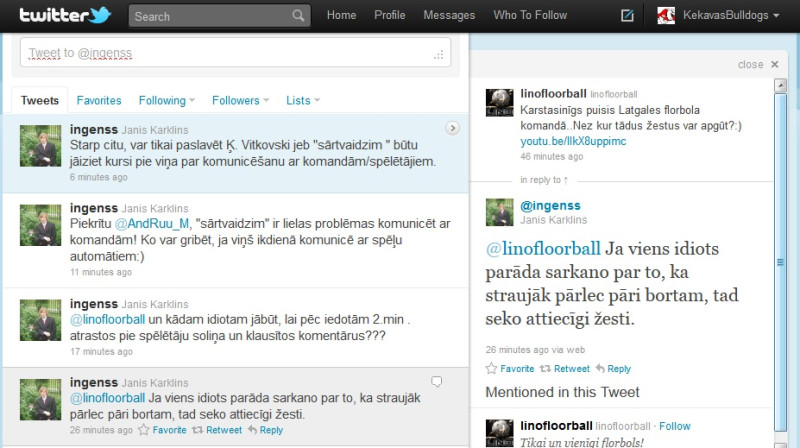Screen dimensions: 800x448
Task: Click @linofloorball mention in 26 minutes ago left tweet
Action: coord(107,398)
